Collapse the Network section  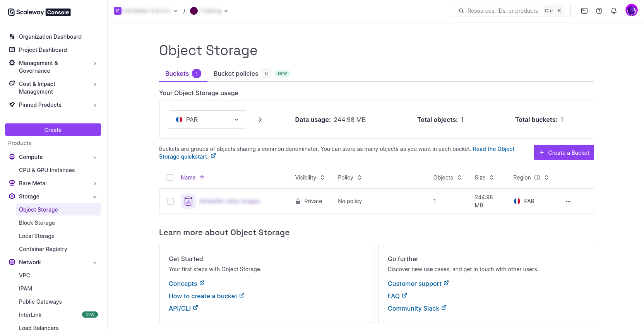click(x=95, y=263)
